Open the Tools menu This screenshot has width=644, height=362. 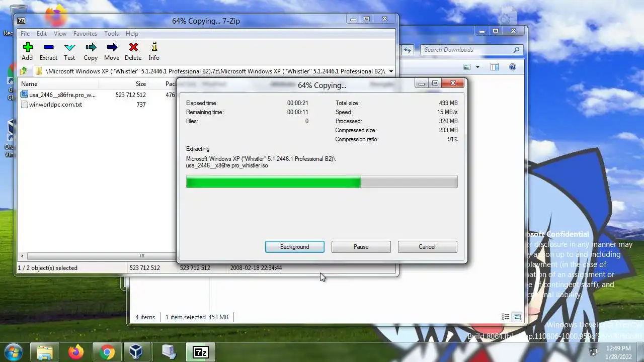(x=111, y=34)
